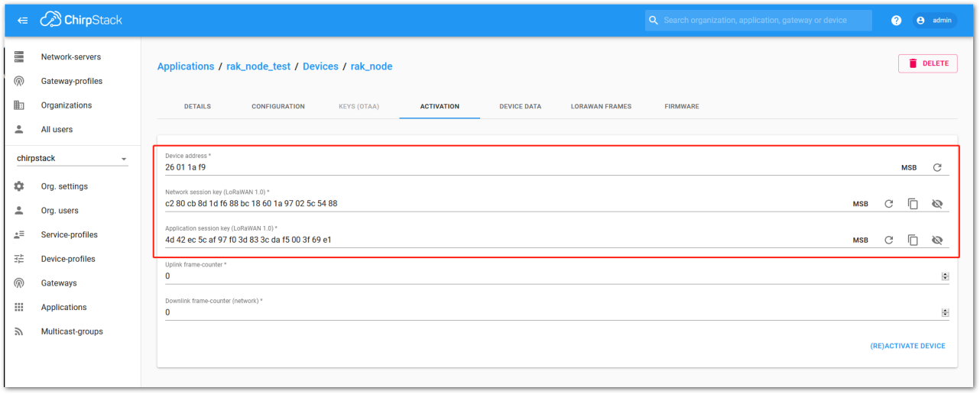Click the Org. settings gear icon

[19, 186]
